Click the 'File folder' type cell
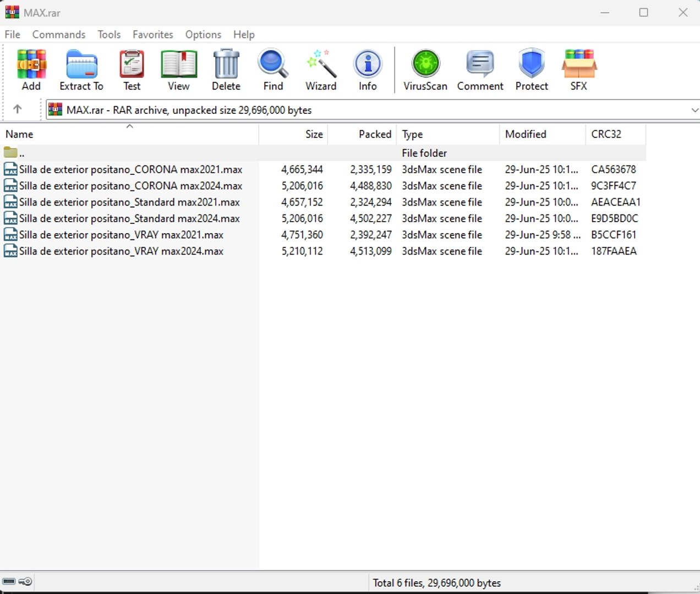 [x=424, y=153]
